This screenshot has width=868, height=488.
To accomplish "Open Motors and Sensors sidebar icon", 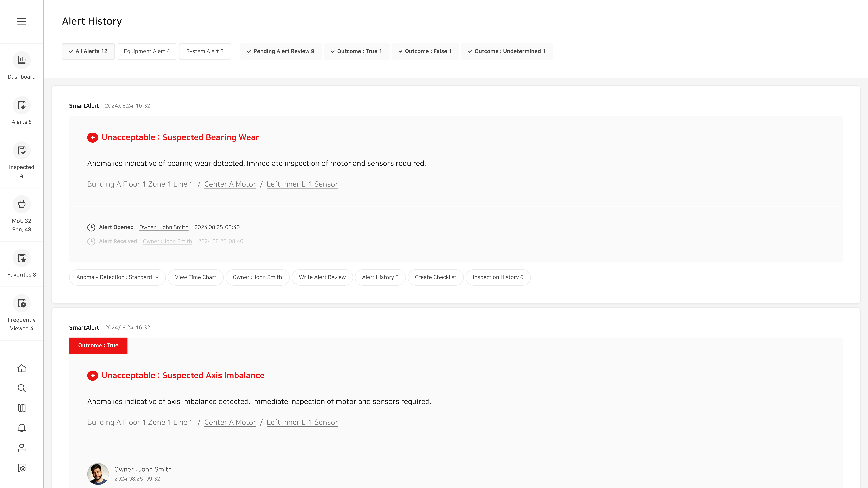I will 22,204.
